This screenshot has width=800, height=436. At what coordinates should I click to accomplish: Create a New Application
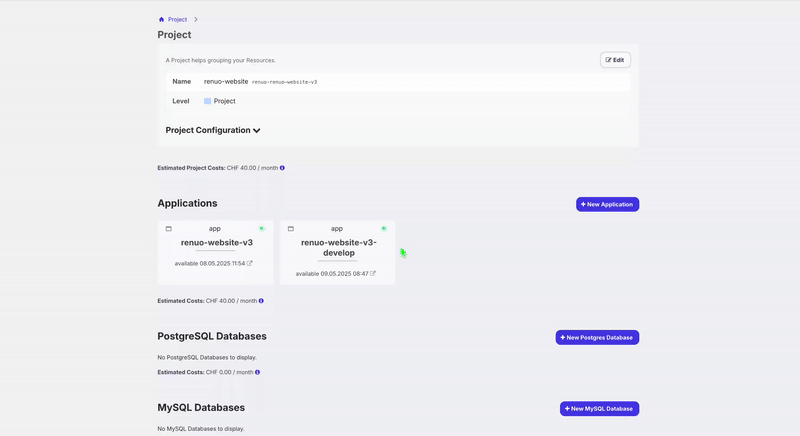[607, 204]
